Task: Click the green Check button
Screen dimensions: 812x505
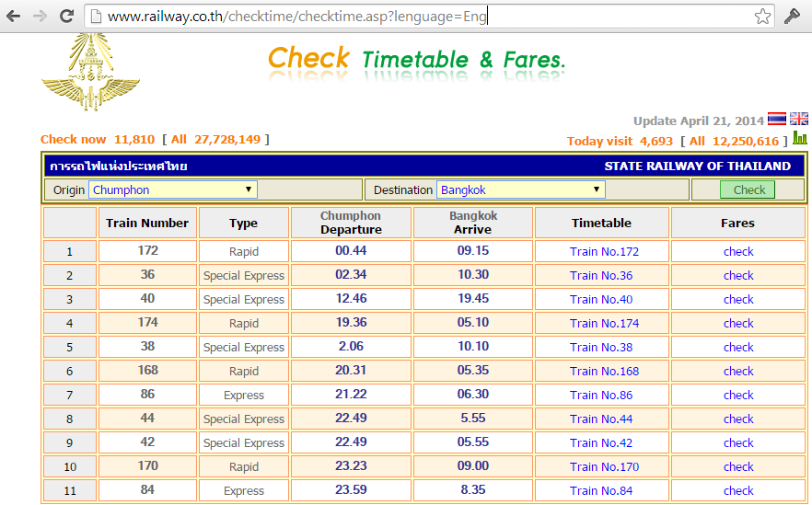Action: click(x=748, y=189)
